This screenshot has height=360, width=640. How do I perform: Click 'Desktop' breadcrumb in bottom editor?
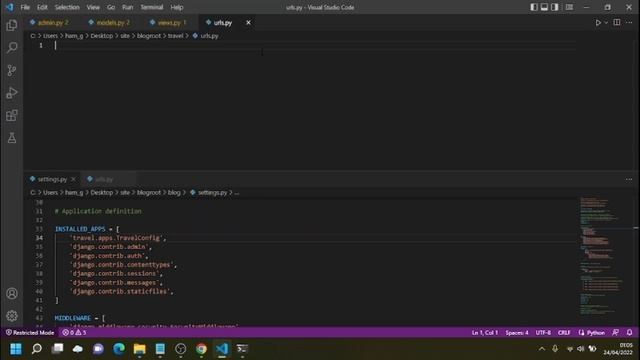102,193
